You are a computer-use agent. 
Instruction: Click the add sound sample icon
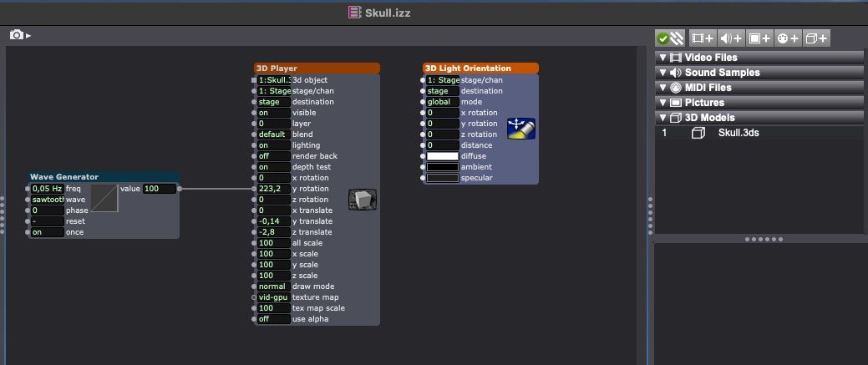(731, 38)
